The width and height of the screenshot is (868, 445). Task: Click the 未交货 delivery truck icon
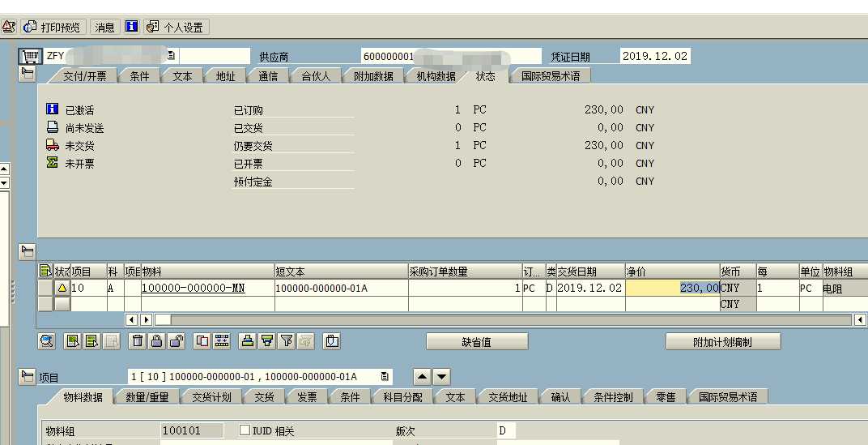53,144
